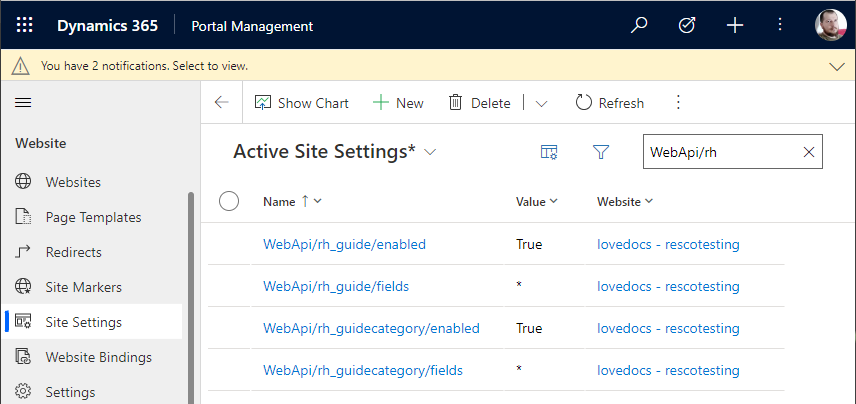856x404 pixels.
Task: Open the user profile avatar
Action: tap(830, 26)
